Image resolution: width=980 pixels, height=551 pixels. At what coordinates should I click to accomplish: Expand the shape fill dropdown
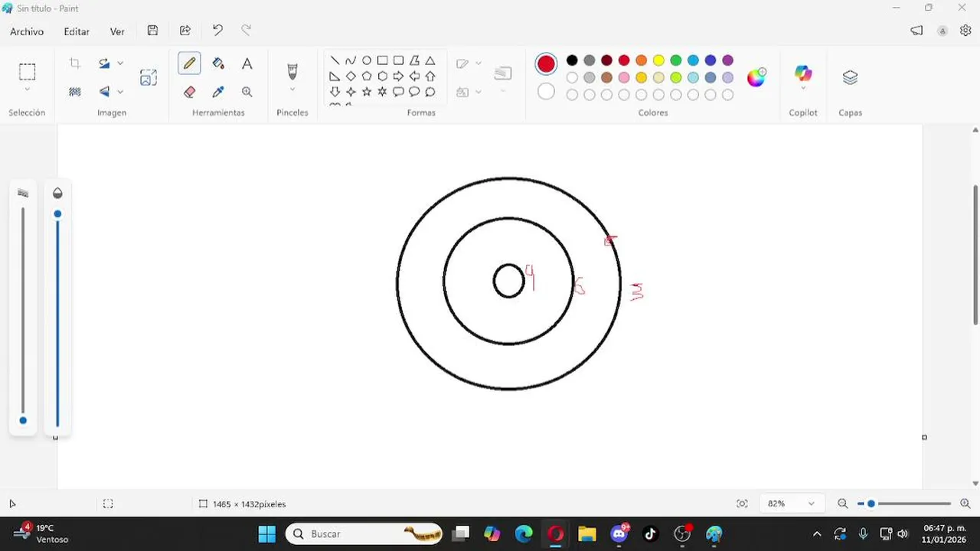point(479,92)
